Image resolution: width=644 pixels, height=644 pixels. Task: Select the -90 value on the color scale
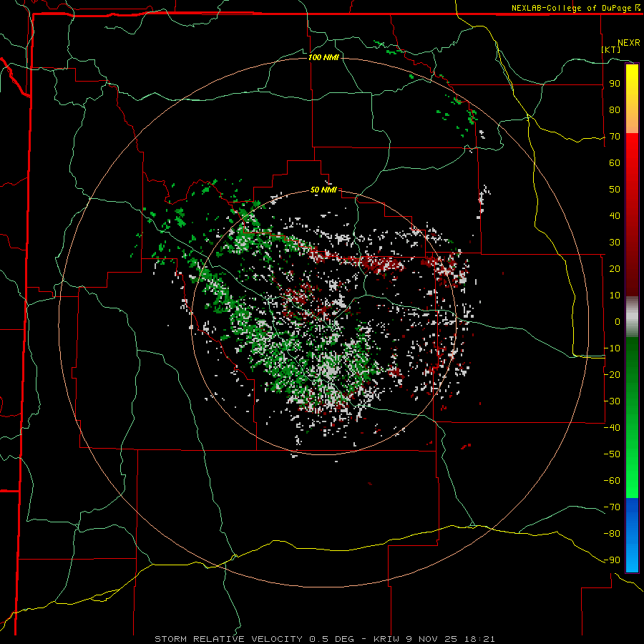click(x=612, y=560)
